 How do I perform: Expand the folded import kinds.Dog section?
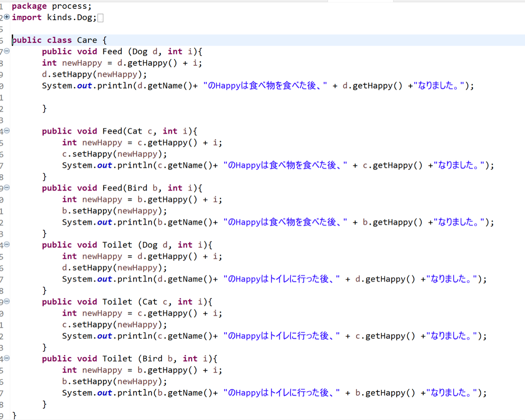pos(7,17)
